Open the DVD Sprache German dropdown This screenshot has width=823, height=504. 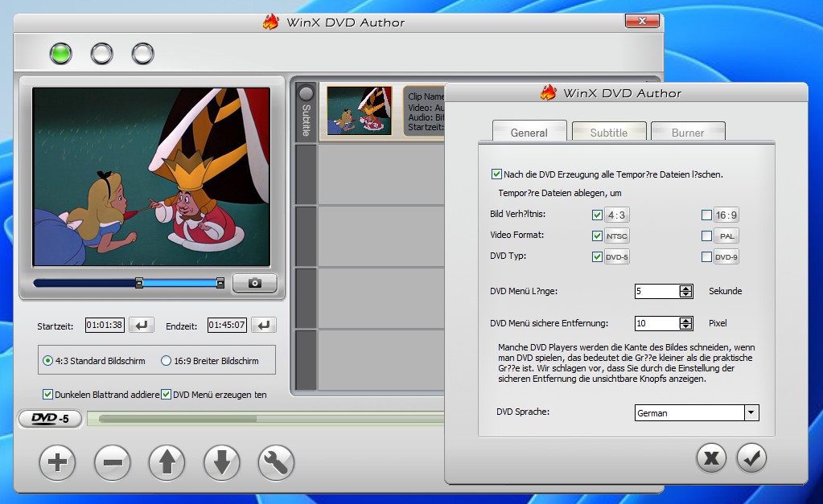pos(751,412)
